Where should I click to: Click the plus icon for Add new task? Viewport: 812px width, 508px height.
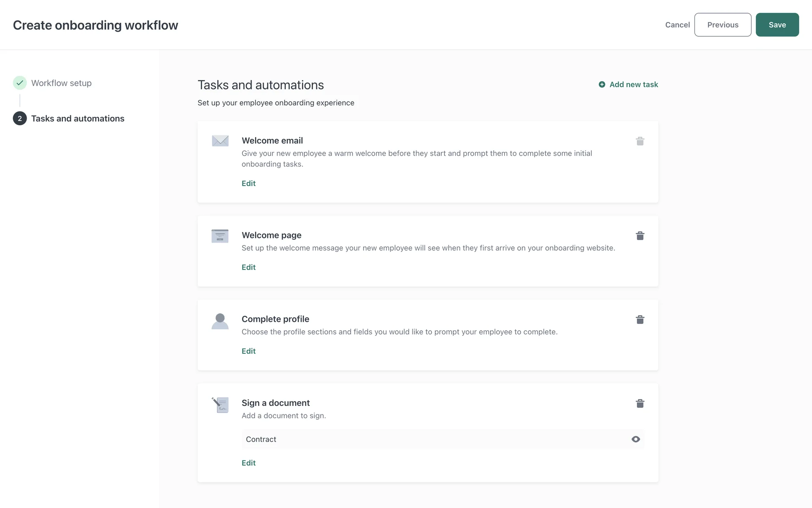click(602, 85)
